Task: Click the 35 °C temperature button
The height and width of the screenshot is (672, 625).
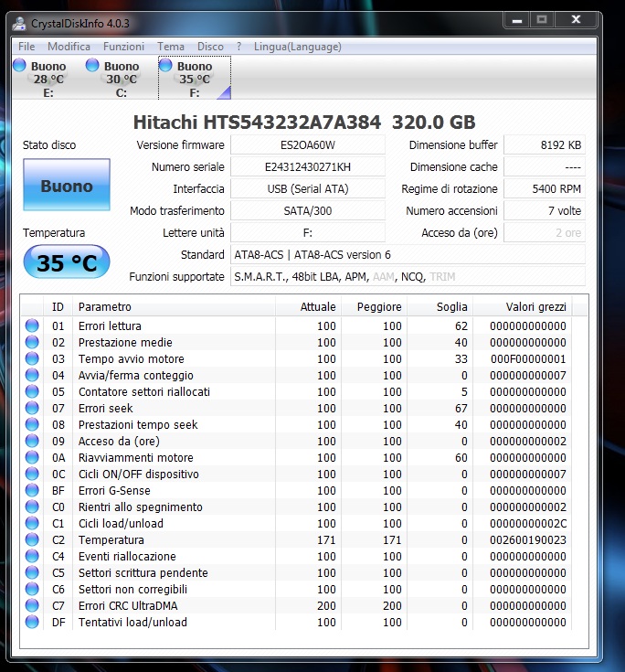Action: (67, 261)
